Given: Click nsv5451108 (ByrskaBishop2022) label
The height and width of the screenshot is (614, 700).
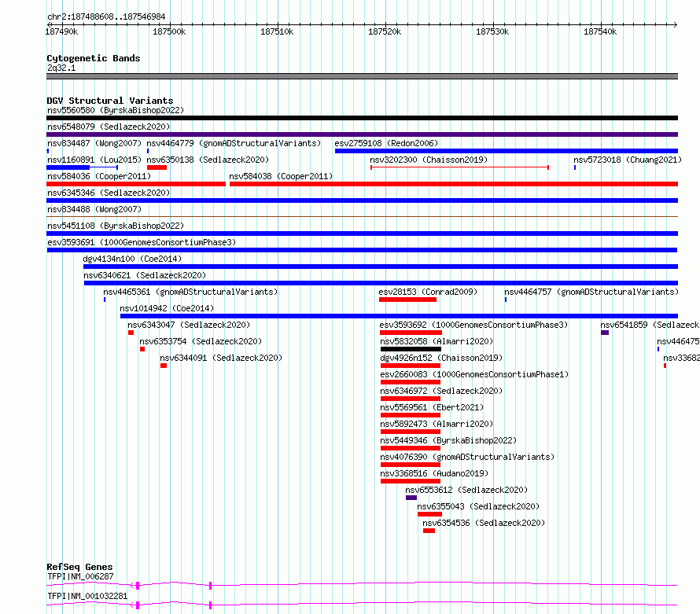Looking at the screenshot, I should (116, 226).
